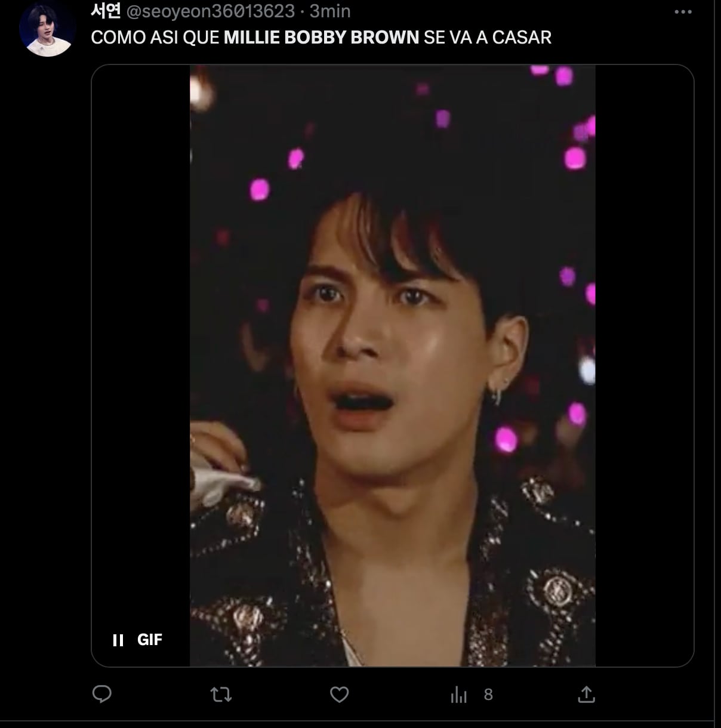Open the view analytics bar chart icon

459,694
